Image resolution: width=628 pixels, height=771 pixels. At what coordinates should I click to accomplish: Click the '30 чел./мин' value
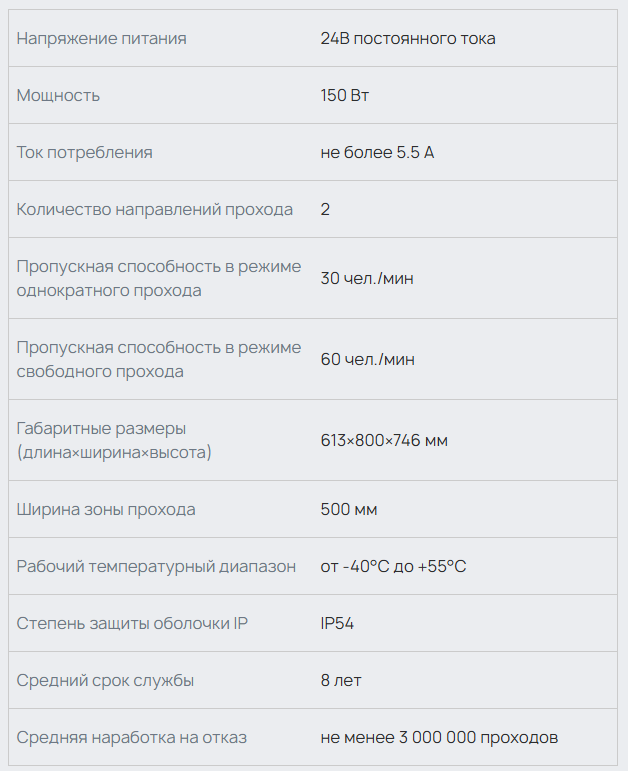[x=367, y=278]
